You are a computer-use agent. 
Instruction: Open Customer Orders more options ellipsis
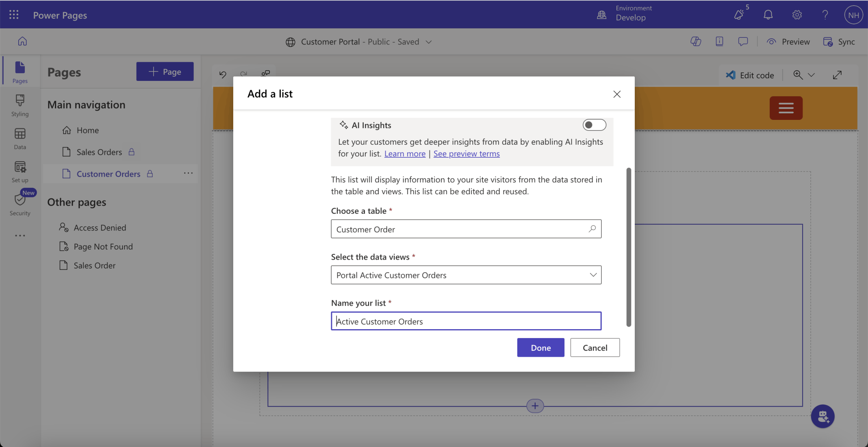tap(188, 174)
